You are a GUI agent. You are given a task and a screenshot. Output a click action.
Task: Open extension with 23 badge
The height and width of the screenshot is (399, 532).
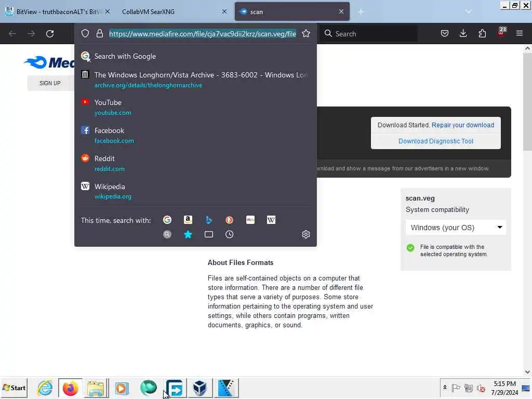pos(501,32)
